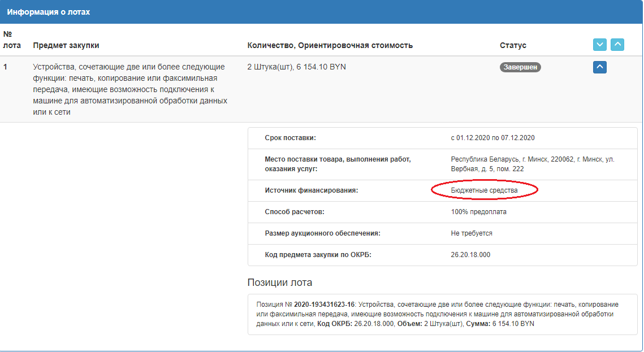644x352 pixels.
Task: Click the Срок поставки label
Action: (x=291, y=138)
